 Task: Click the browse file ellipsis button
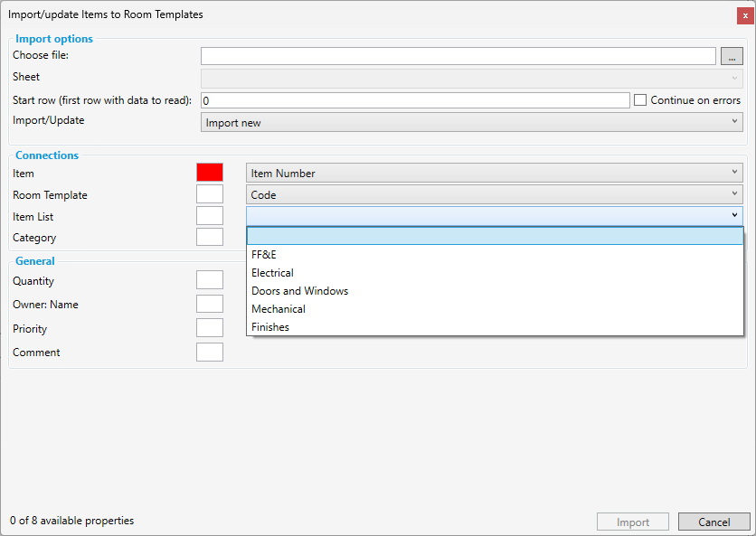click(x=732, y=56)
